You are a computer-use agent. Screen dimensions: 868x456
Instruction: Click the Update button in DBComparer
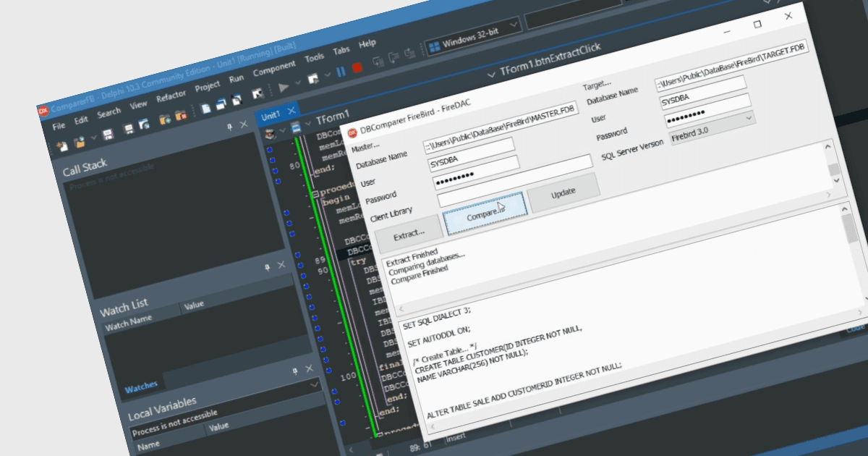563,193
